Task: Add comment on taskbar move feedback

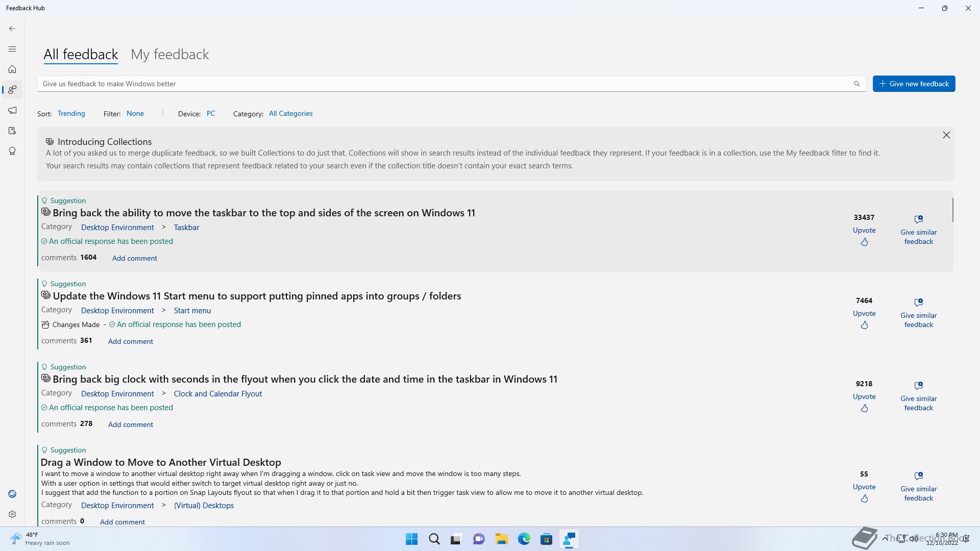Action: [135, 258]
